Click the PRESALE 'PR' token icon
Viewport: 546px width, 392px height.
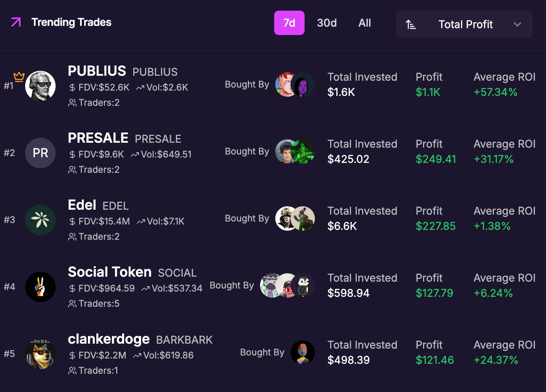(x=40, y=153)
